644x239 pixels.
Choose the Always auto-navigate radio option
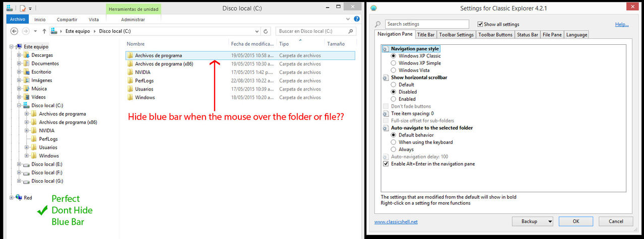[x=394, y=149]
